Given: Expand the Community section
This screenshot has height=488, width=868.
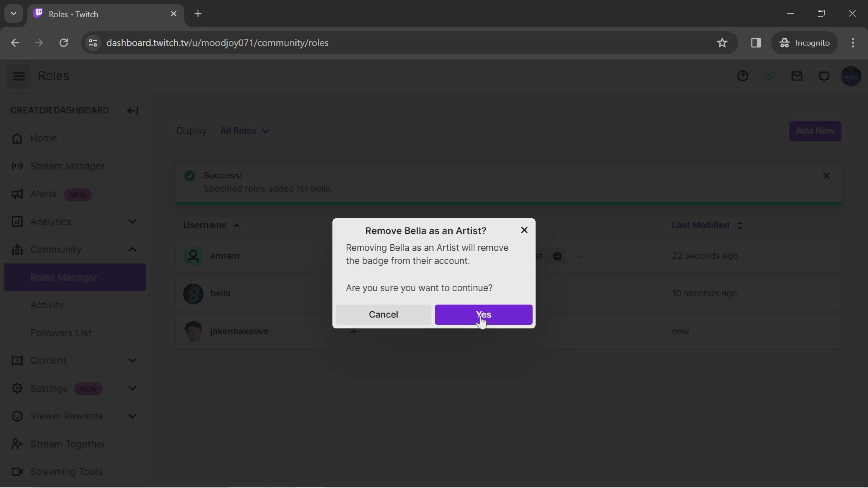Looking at the screenshot, I should 132,249.
